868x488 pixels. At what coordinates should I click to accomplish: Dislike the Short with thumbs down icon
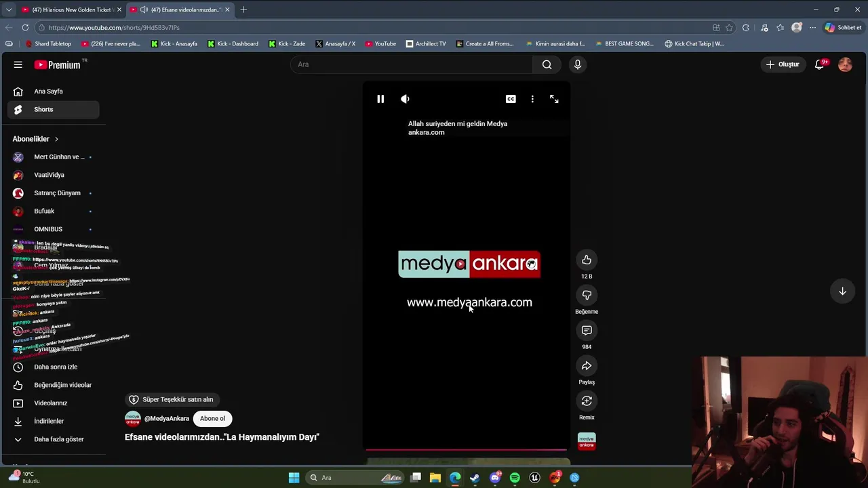587,296
